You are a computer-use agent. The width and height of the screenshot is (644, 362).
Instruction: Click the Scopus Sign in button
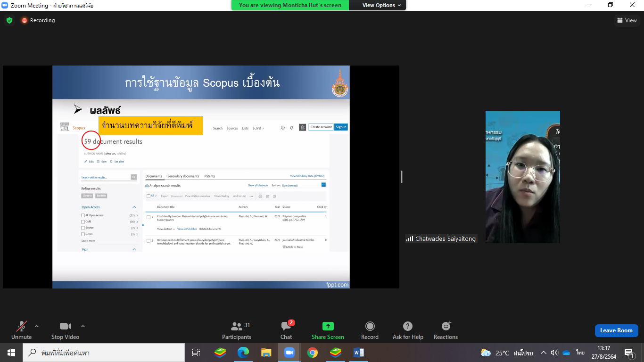tap(341, 127)
